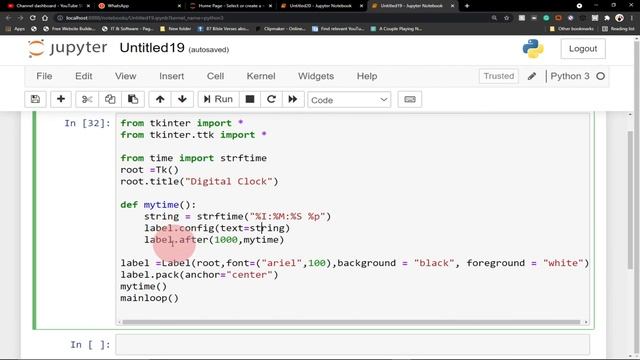Interrupt the kernel with the stop icon

250,99
